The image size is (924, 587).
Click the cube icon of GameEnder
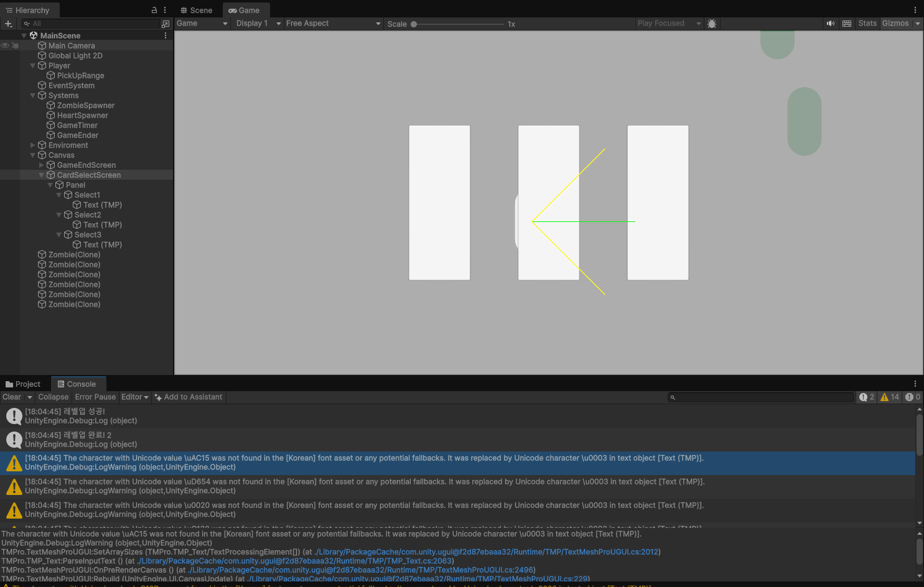[51, 135]
